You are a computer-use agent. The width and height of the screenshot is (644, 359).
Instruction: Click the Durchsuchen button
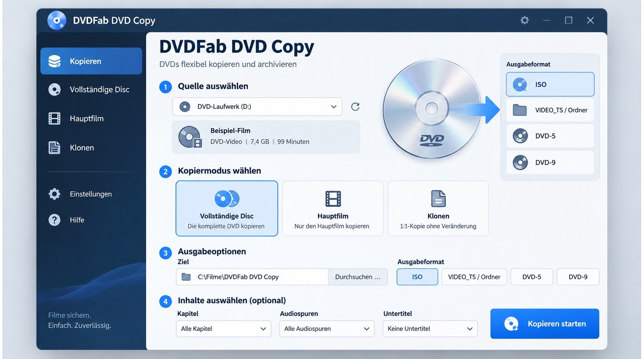click(358, 277)
